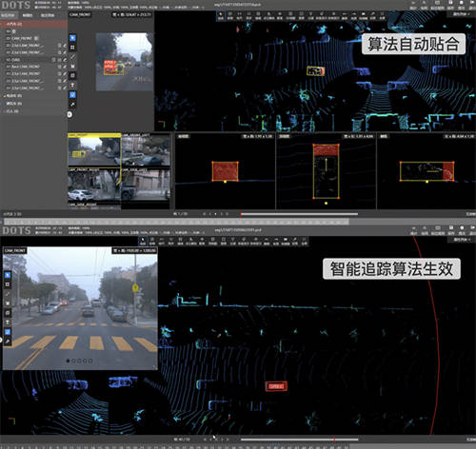Screen dimensions: 476x449
Task: Choose the diagonal line tool in the upper camera toolbar
Action: tap(72, 57)
